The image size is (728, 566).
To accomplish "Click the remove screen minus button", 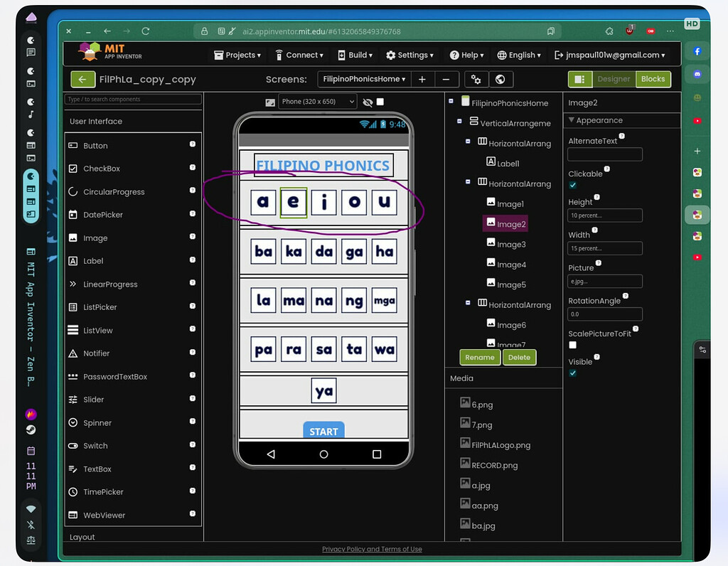I will 446,80.
